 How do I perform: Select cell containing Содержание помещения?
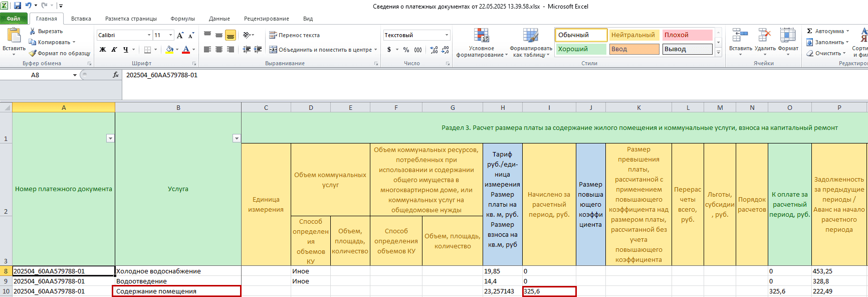tap(177, 291)
